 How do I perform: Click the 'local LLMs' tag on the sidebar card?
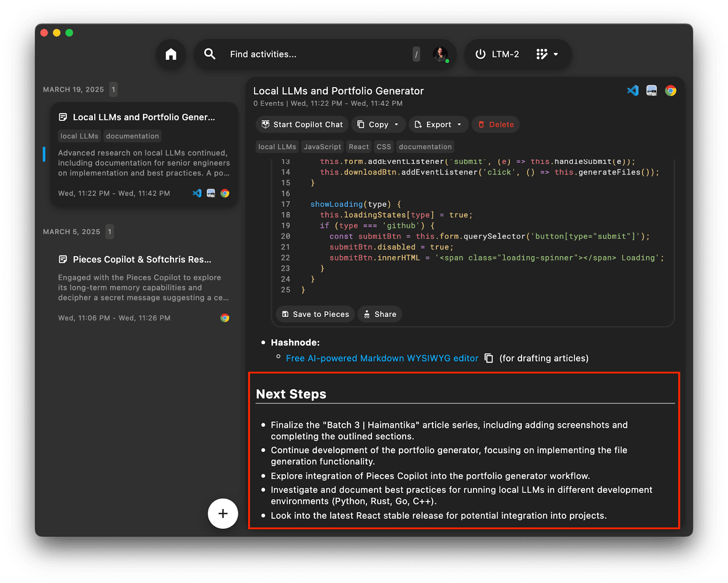click(x=79, y=136)
